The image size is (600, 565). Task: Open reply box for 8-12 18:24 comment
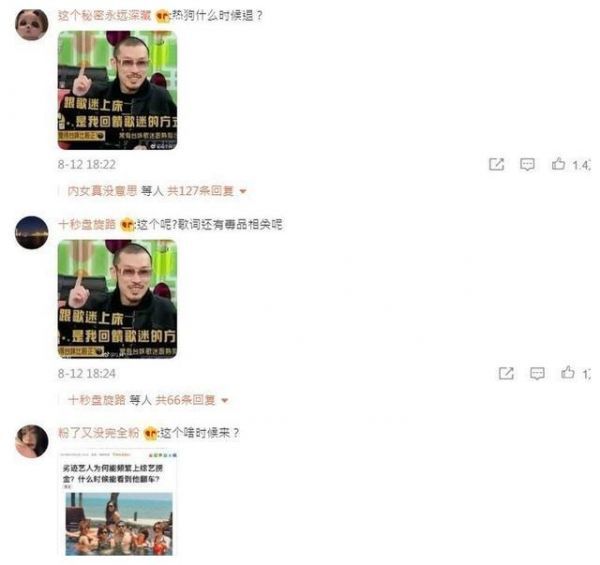coord(537,373)
